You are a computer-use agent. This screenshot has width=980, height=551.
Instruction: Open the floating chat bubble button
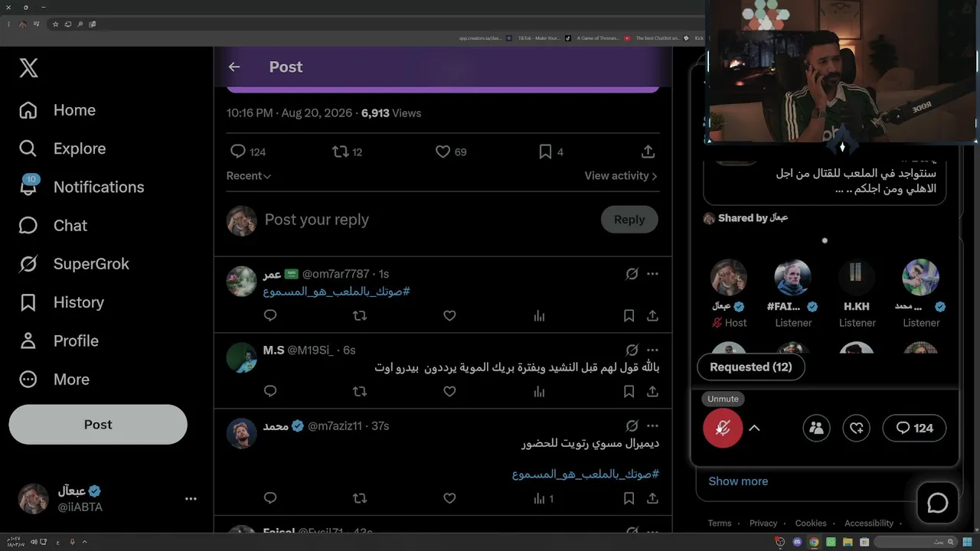pyautogui.click(x=938, y=503)
